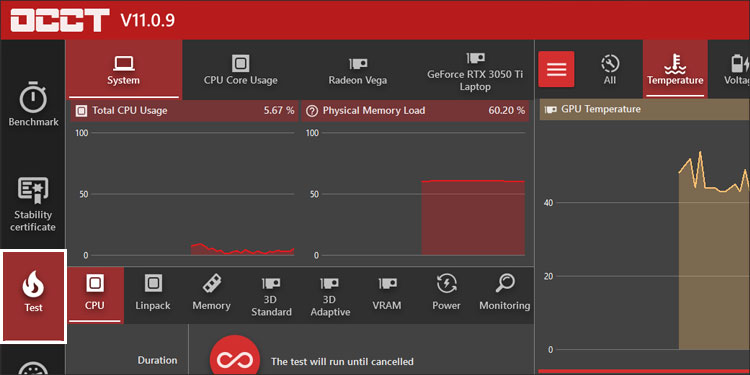Open the Benchmark stopwatch section
Screen dimensions: 750x375
tap(33, 104)
